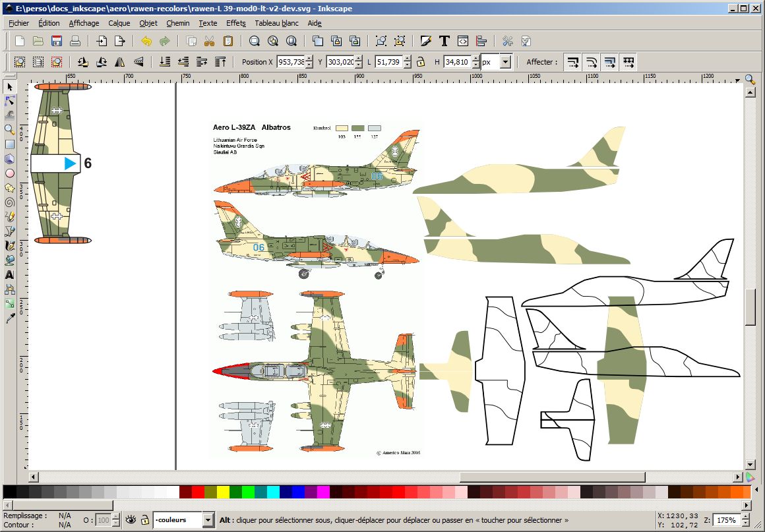The image size is (765, 532).
Task: Raise the selection to top
Action: [x=220, y=62]
